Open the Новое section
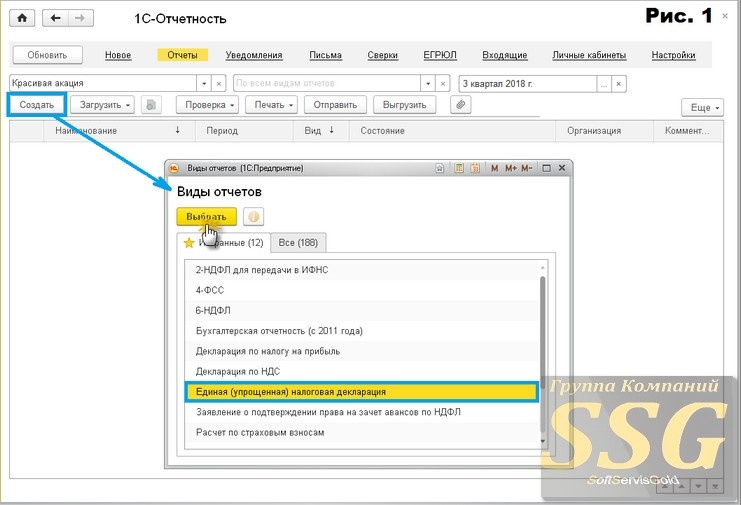This screenshot has width=741, height=505. (x=118, y=55)
